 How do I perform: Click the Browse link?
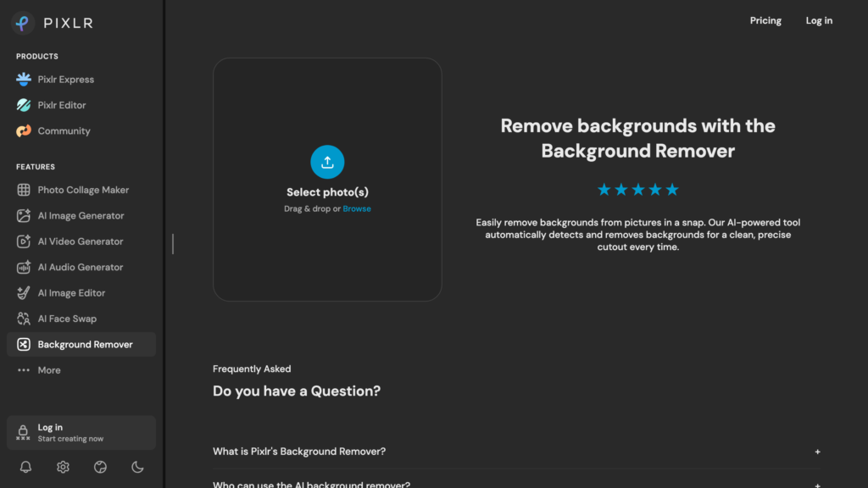[x=357, y=208]
